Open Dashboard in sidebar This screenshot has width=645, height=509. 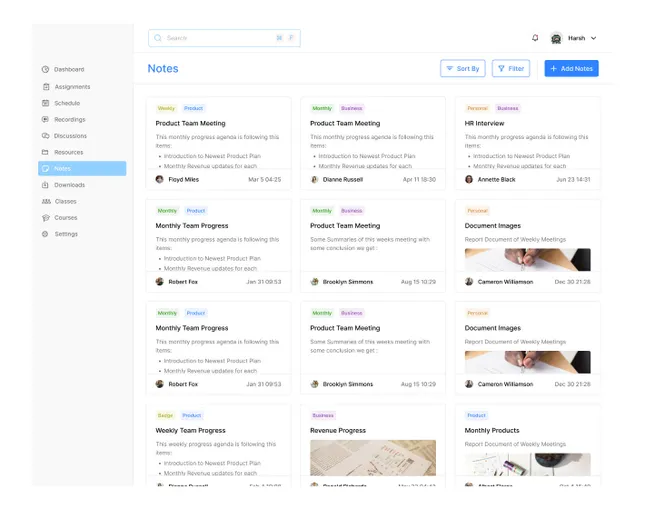pos(69,70)
